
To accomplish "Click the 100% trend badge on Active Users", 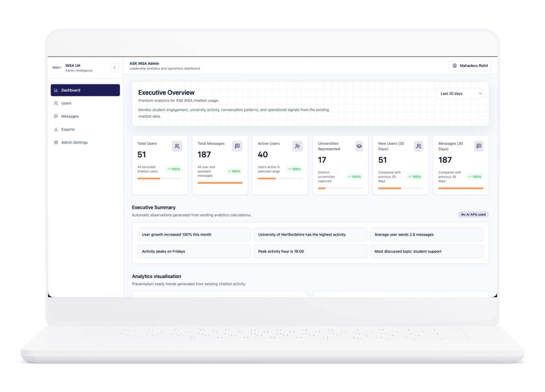I will tap(294, 169).
